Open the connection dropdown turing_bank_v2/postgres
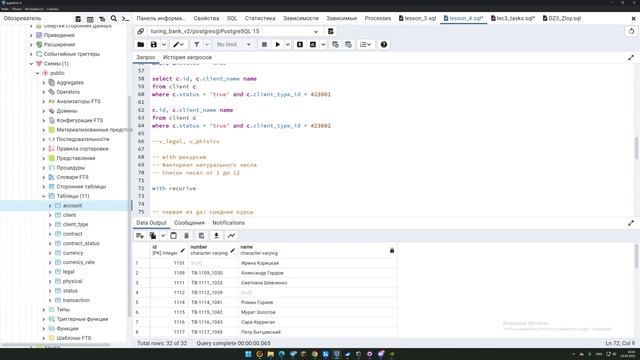Screen dimensions: 640x360 point(234,31)
